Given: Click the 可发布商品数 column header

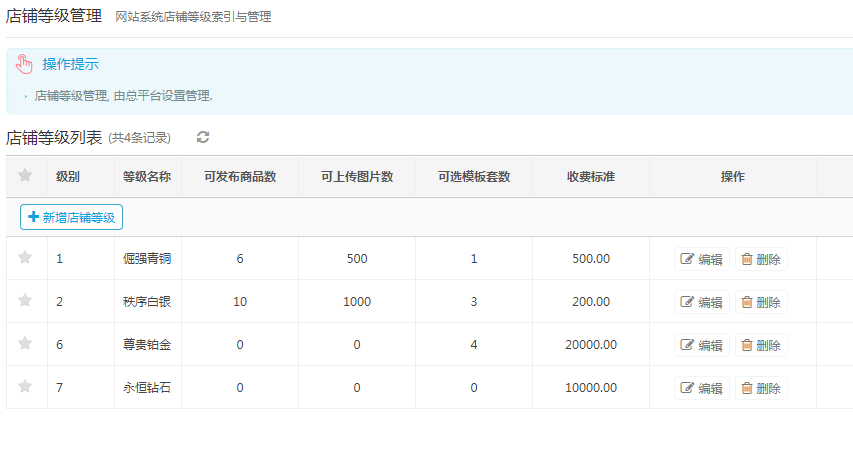Looking at the screenshot, I should click(x=240, y=177).
